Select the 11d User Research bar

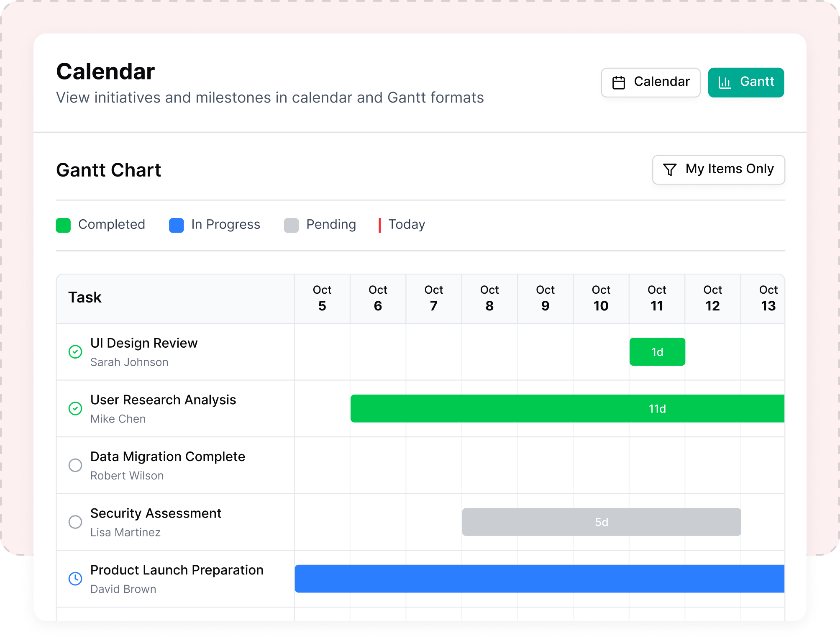coord(567,408)
